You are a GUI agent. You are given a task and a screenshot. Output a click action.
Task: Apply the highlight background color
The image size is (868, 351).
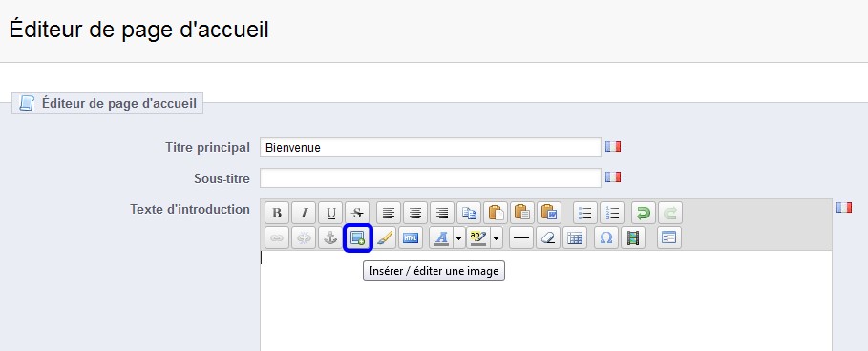478,238
